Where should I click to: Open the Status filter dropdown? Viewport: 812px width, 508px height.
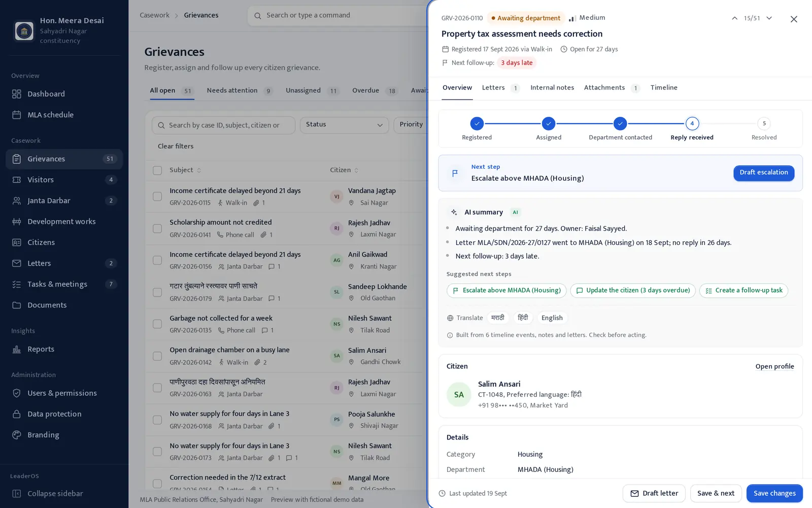click(344, 125)
